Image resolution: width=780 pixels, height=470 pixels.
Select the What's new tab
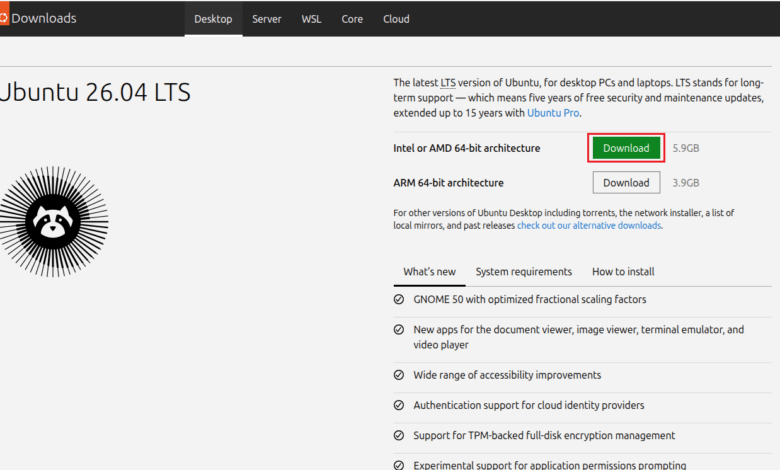click(x=429, y=272)
